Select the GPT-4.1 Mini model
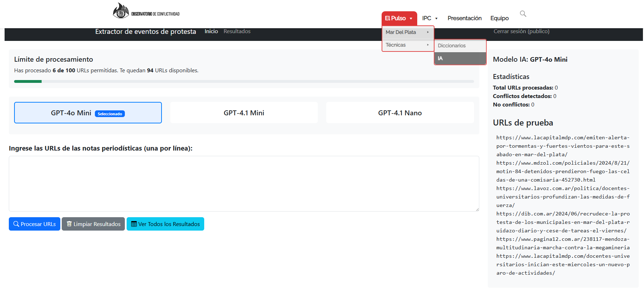This screenshot has width=644, height=293. point(244,113)
